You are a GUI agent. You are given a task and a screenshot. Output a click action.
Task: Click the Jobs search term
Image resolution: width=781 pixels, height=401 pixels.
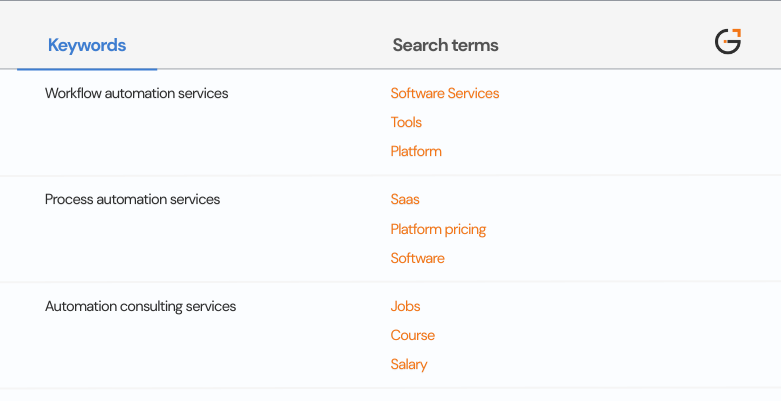[x=405, y=306]
